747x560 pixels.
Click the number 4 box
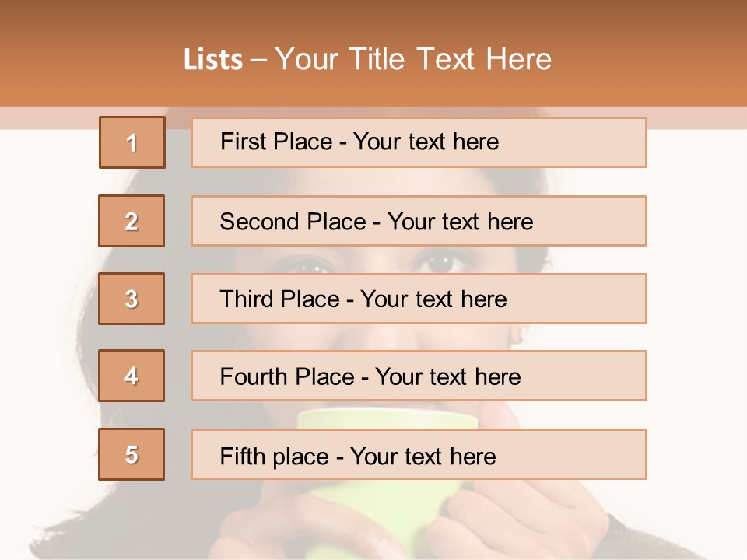132,376
